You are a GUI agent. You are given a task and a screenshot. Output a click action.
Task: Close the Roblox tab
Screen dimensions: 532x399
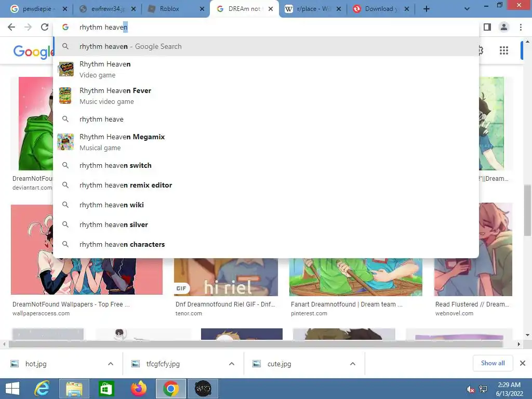(x=202, y=9)
